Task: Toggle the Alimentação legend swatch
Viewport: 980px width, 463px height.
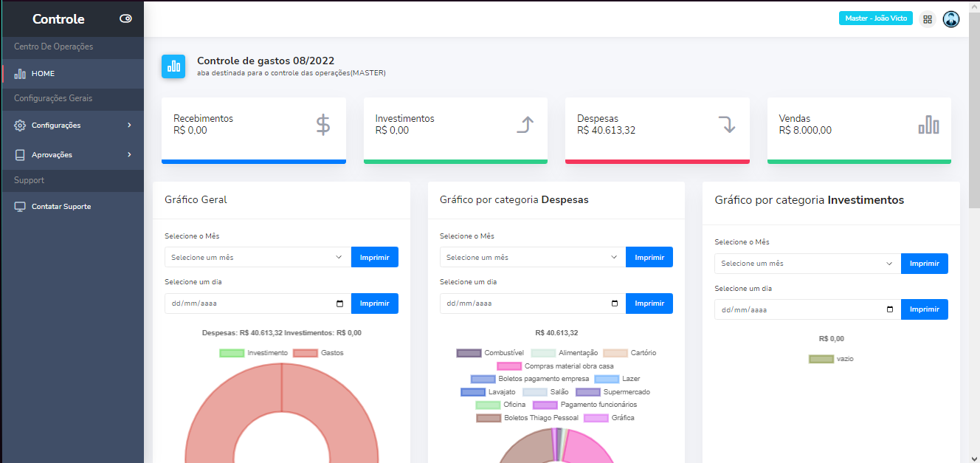Action: (543, 353)
